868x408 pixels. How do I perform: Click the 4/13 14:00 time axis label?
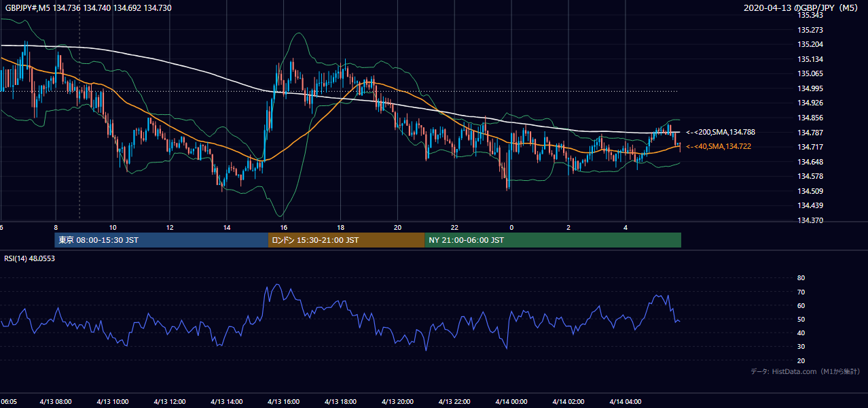pyautogui.click(x=227, y=402)
